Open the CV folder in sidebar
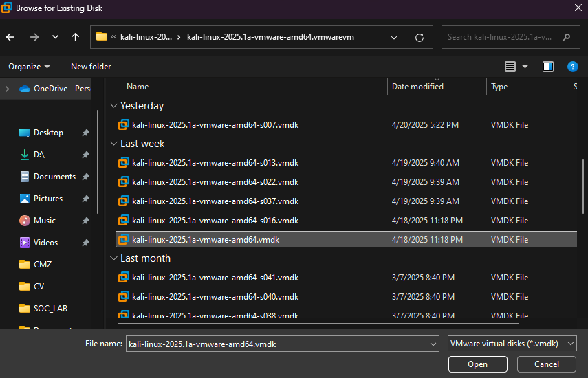The image size is (588, 378). point(39,287)
